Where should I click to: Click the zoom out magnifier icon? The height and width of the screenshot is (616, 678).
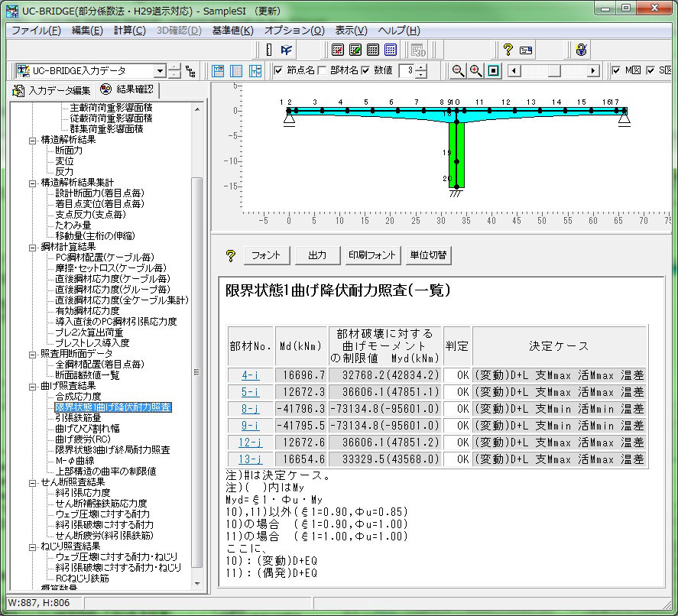tap(458, 70)
